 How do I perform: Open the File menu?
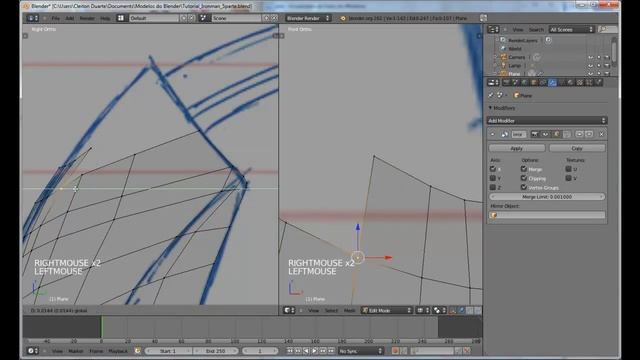point(56,18)
